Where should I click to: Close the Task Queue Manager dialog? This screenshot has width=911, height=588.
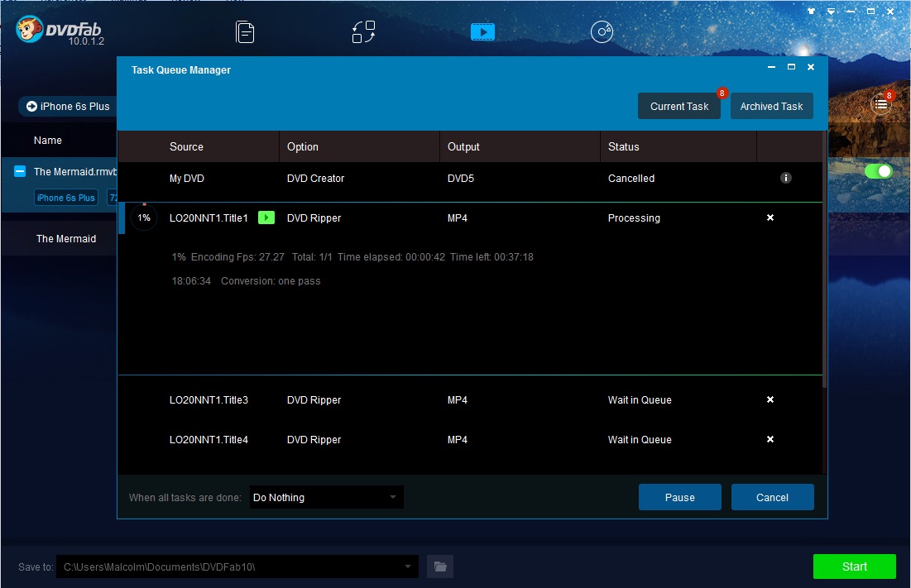[x=811, y=67]
